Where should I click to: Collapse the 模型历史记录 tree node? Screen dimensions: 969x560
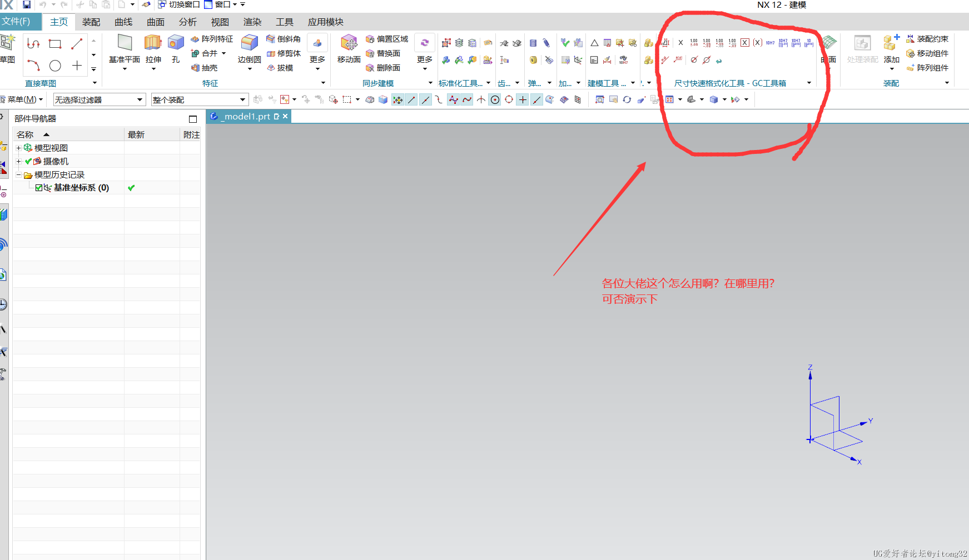[18, 174]
